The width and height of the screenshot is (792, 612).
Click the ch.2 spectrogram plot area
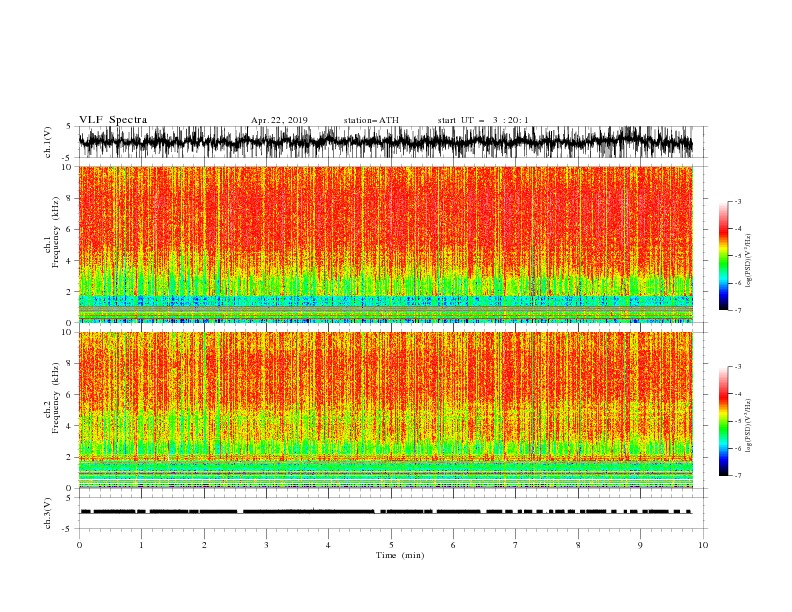(x=385, y=410)
